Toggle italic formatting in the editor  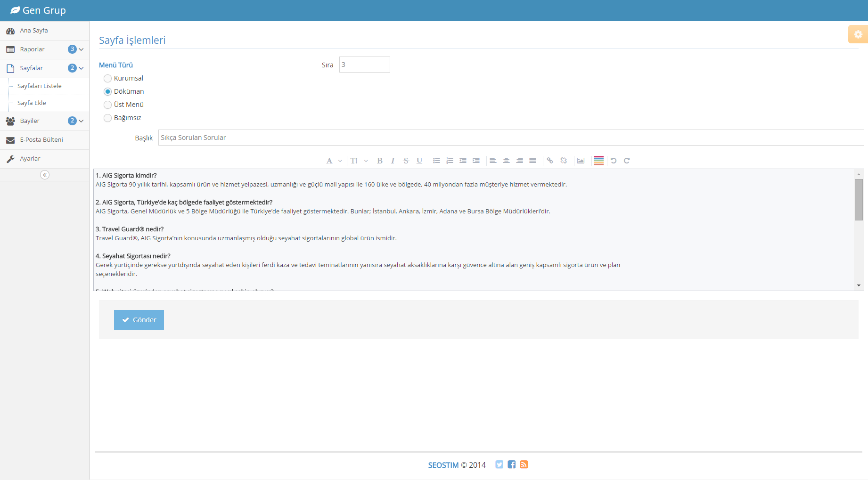pyautogui.click(x=393, y=161)
